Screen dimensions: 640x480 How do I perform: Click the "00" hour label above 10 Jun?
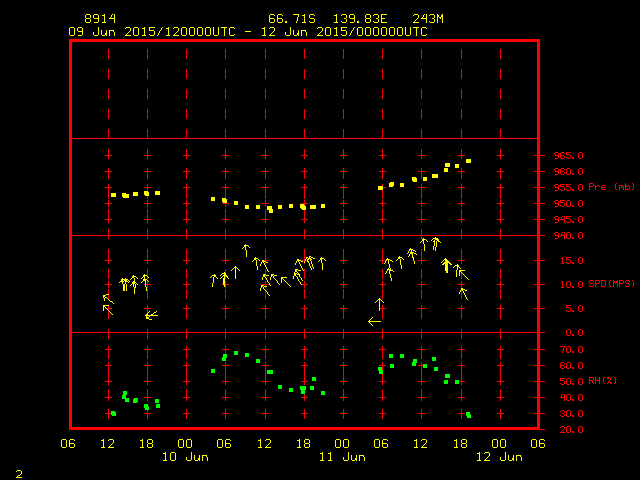pyautogui.click(x=185, y=443)
